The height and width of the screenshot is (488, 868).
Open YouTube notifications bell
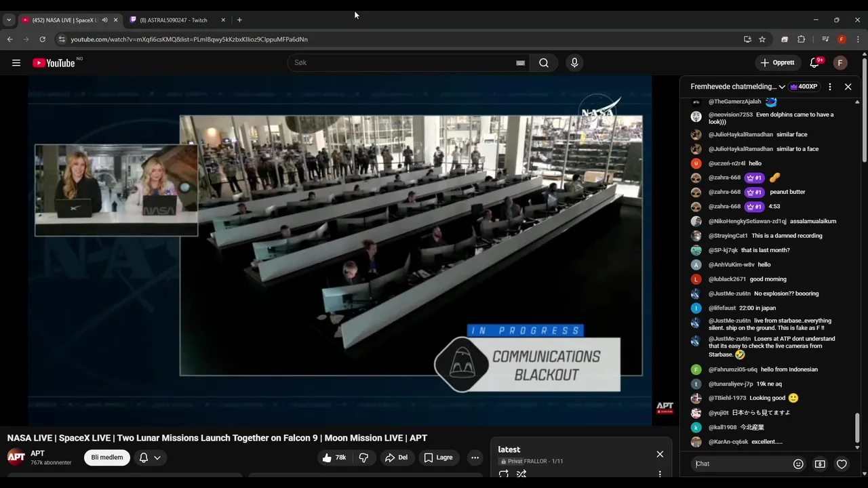coord(815,63)
